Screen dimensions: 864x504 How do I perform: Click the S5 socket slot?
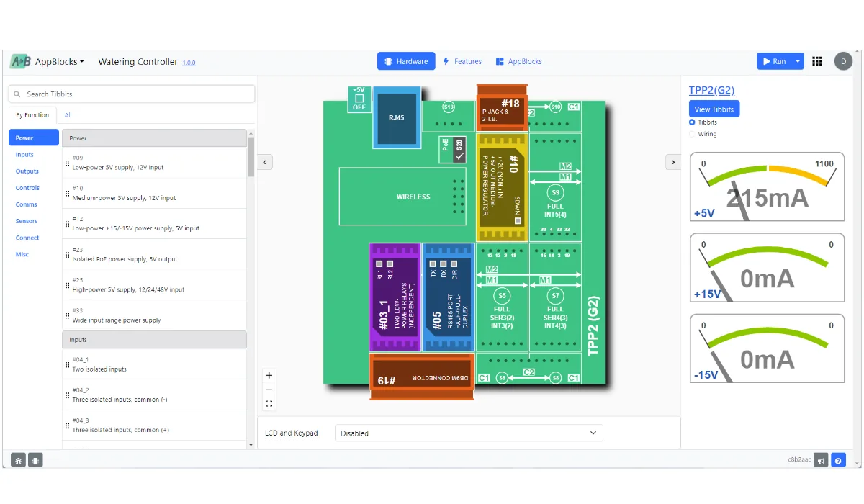tap(501, 296)
